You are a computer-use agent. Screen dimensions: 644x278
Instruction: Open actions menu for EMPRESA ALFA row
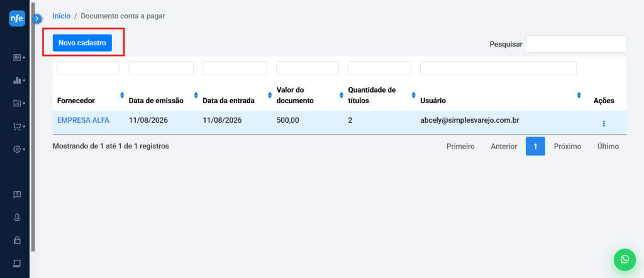tap(603, 124)
